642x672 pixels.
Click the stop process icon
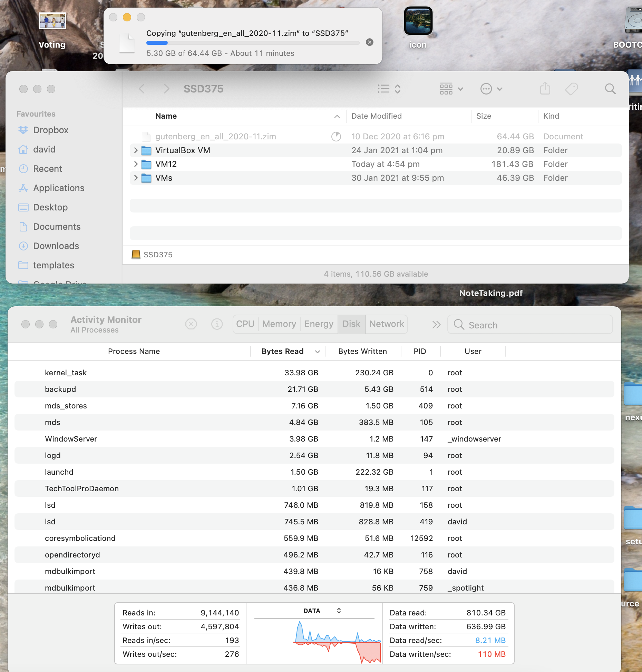coord(191,324)
